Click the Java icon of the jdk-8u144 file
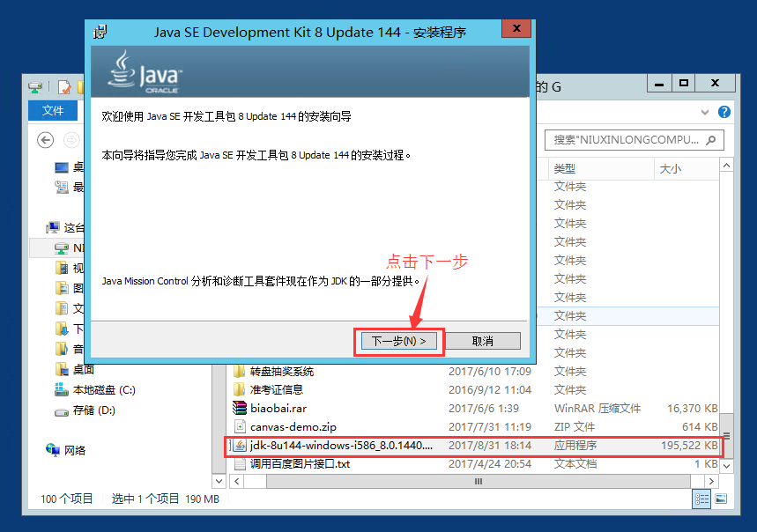Viewport: 757px width, 532px height. tap(240, 445)
